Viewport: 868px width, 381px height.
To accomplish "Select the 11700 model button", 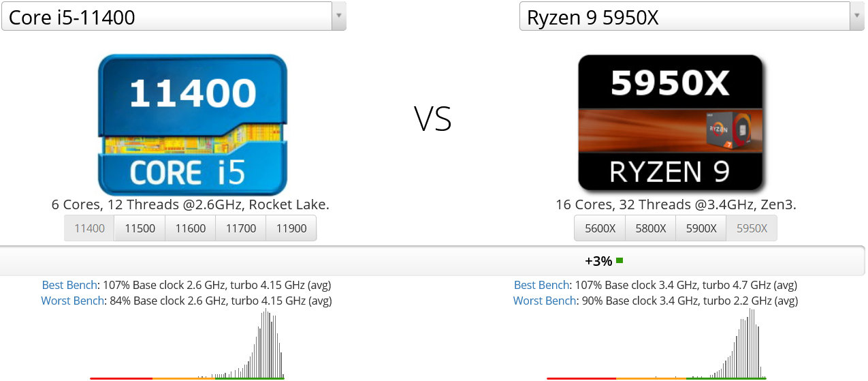I will click(x=241, y=228).
